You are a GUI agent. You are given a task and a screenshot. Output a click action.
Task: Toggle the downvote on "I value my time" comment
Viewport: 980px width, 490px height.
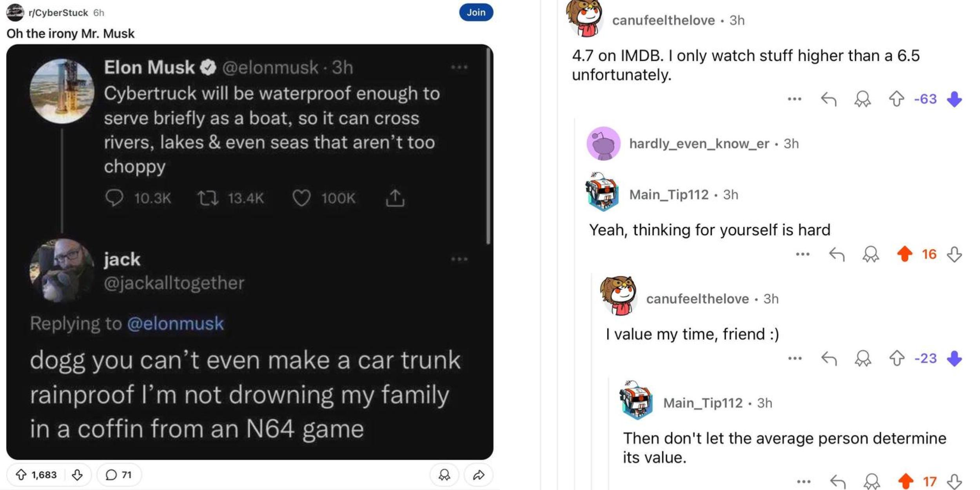pos(954,358)
